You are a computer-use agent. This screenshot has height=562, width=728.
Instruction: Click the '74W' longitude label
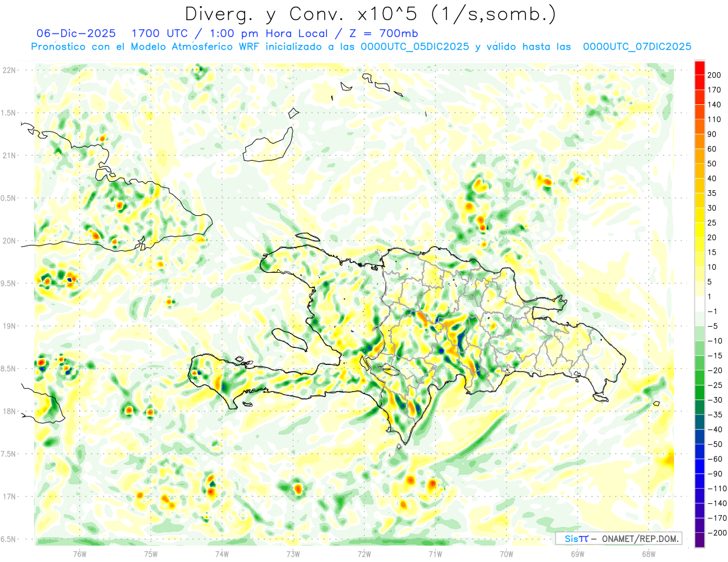221,554
